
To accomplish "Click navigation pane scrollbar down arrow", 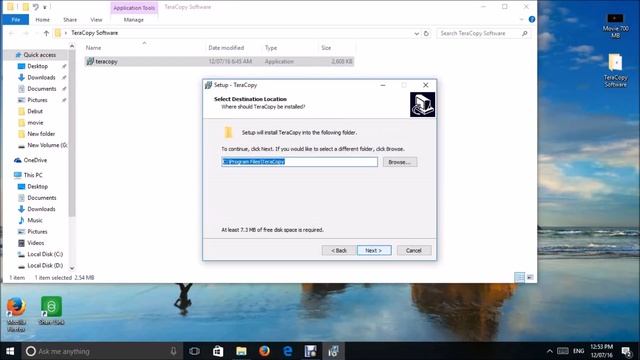I will click(x=72, y=268).
